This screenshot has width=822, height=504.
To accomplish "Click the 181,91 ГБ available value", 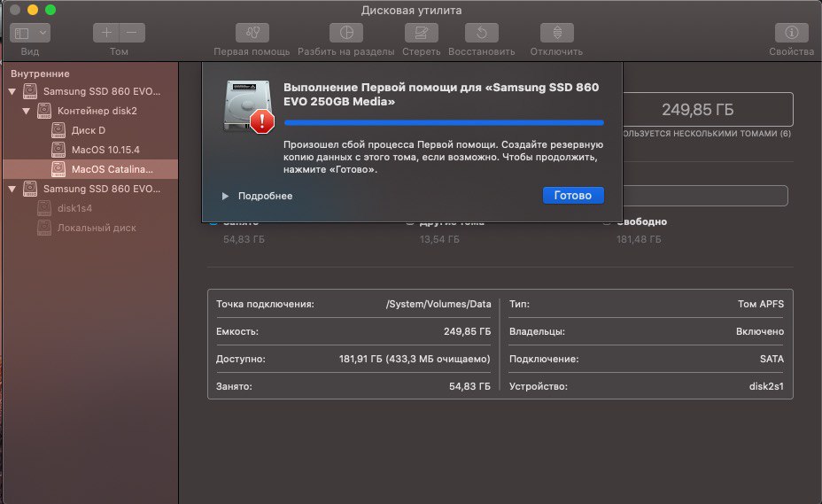I will click(415, 359).
